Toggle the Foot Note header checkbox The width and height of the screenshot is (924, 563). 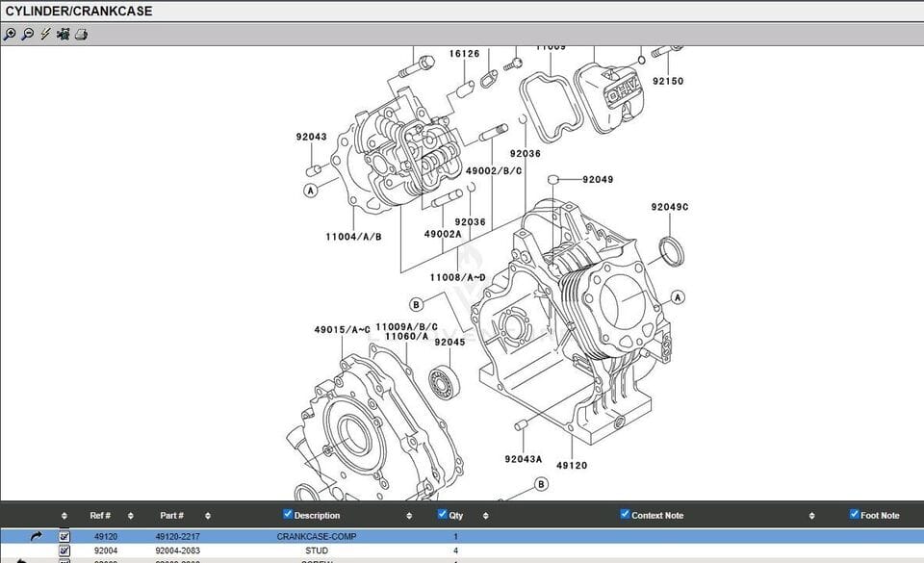(x=853, y=515)
